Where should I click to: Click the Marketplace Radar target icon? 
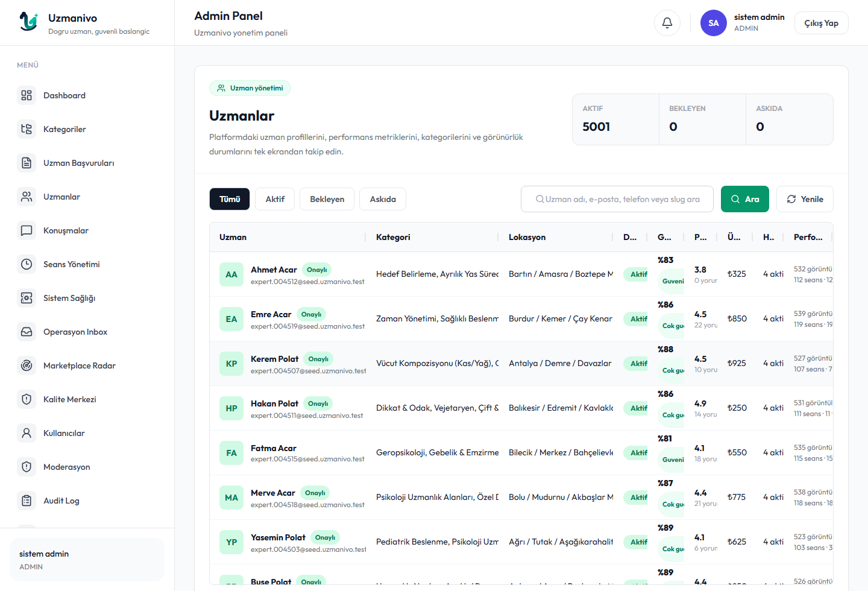click(27, 365)
